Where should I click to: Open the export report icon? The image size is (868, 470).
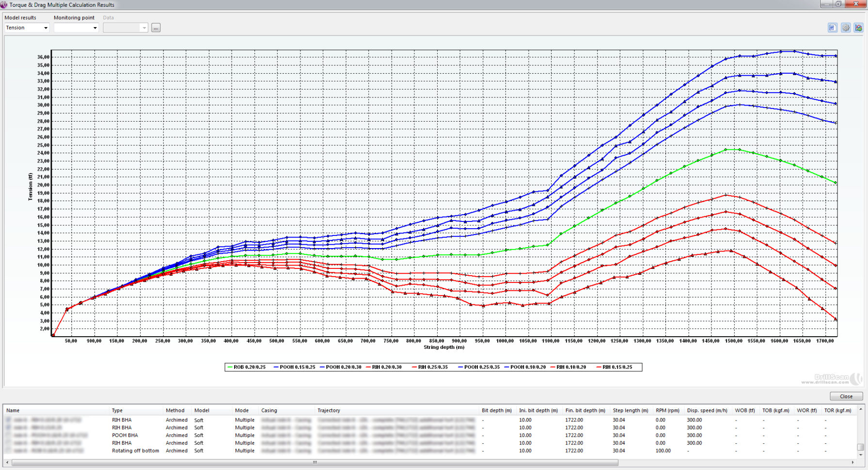pos(833,28)
